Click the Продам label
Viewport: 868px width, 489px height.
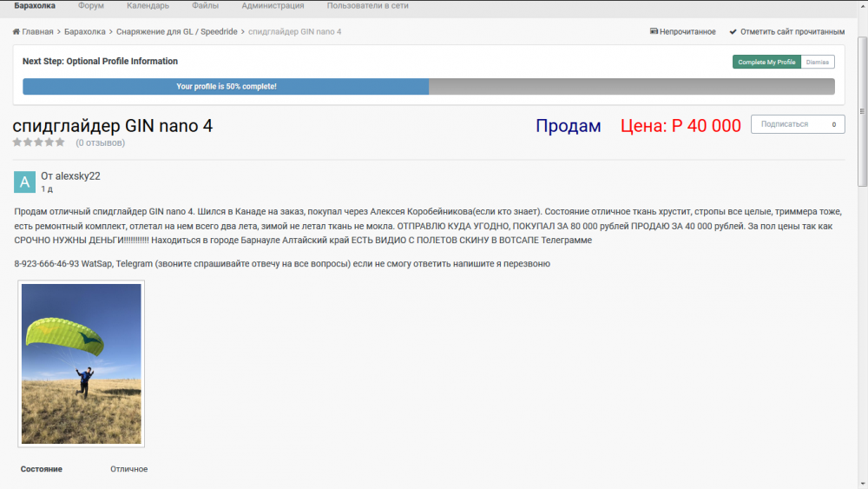point(568,126)
